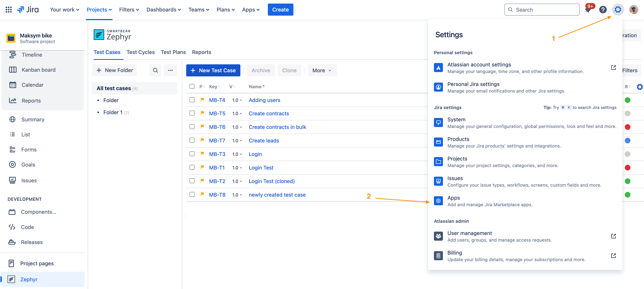Open the help question mark icon
Screen dimensions: 644x289
click(603, 10)
